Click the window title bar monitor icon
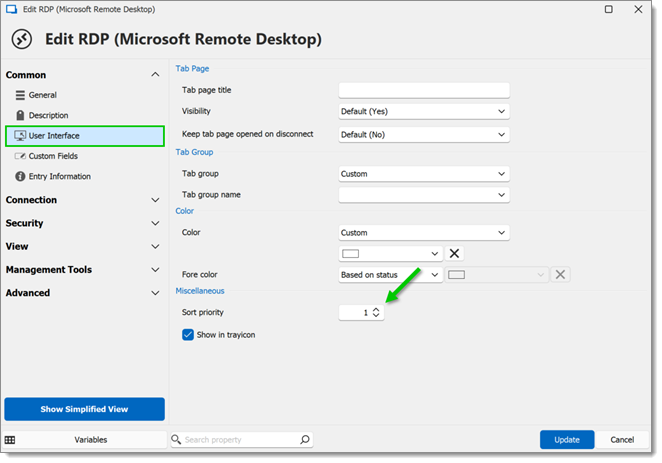The height and width of the screenshot is (463, 662). (x=11, y=9)
